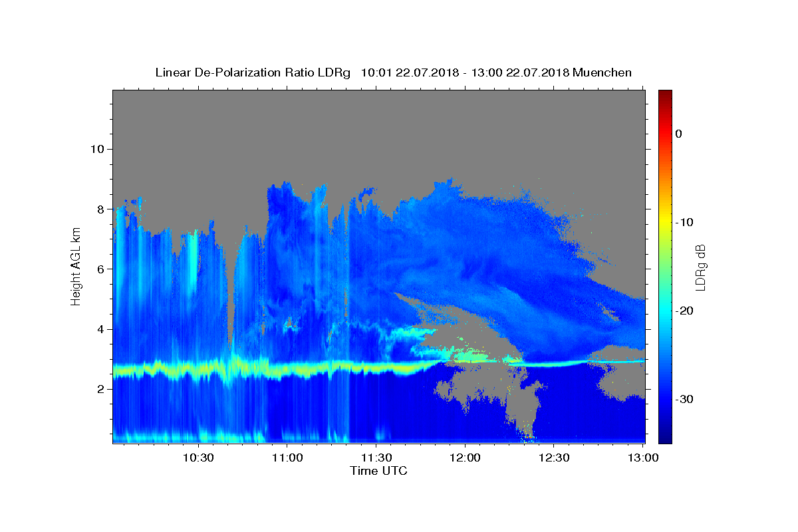The width and height of the screenshot is (798, 532).
Task: Click the colorbar value -20
Action: tap(684, 311)
